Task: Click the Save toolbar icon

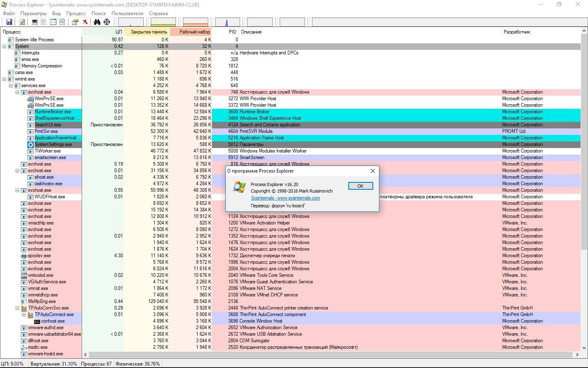Action: (x=9, y=22)
